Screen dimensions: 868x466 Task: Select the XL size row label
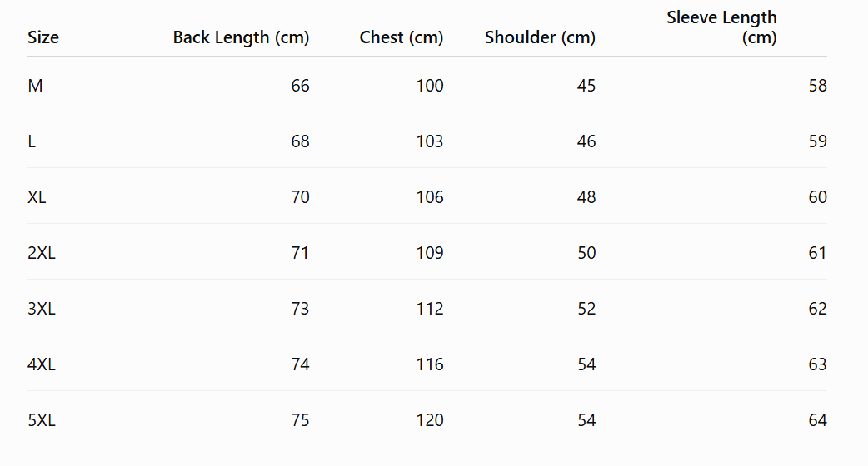click(x=37, y=197)
